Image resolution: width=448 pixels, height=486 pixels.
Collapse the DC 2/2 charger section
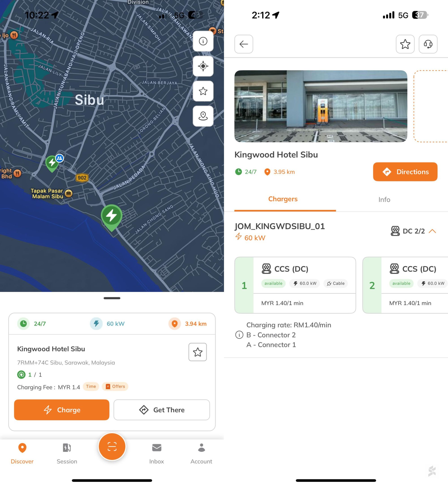(x=432, y=231)
